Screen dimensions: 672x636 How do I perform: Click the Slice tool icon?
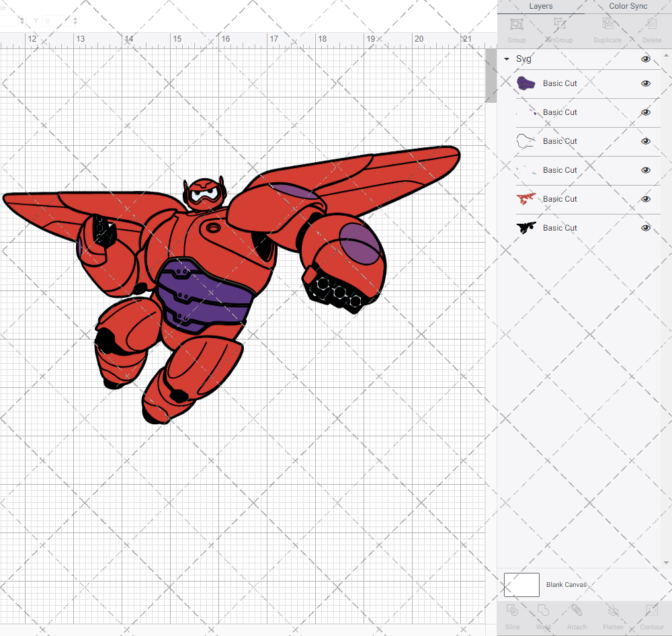(512, 610)
